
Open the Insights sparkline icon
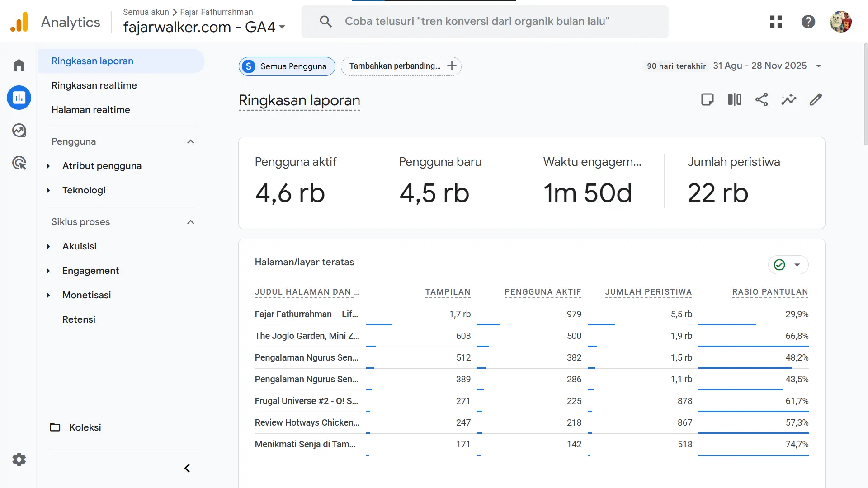coord(788,99)
